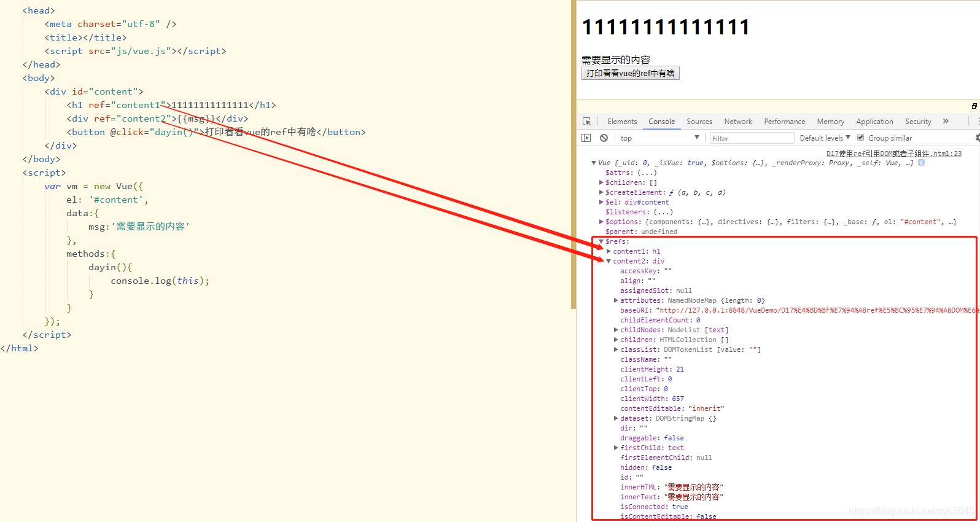This screenshot has width=980, height=522.
Task: Open the top context selector dropdown
Action: [x=660, y=138]
